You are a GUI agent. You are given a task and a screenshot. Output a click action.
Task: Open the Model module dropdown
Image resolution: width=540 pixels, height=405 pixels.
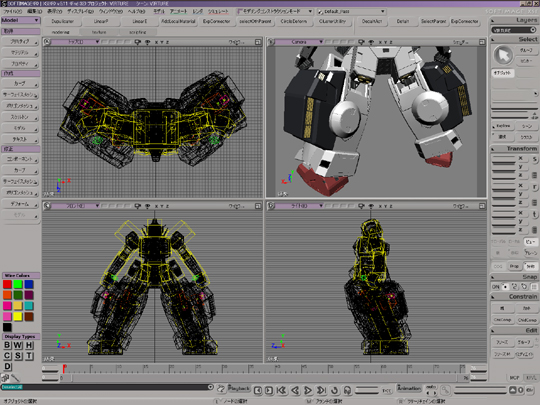21,20
